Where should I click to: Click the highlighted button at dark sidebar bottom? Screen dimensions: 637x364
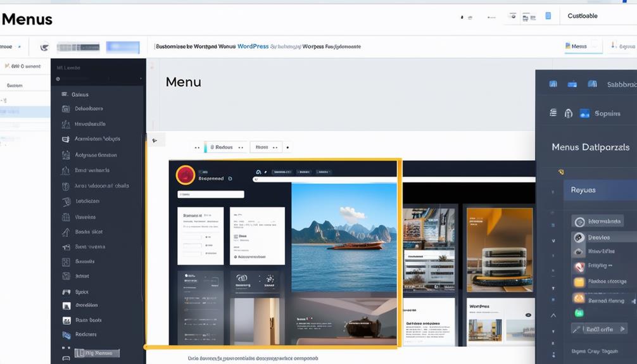97,353
